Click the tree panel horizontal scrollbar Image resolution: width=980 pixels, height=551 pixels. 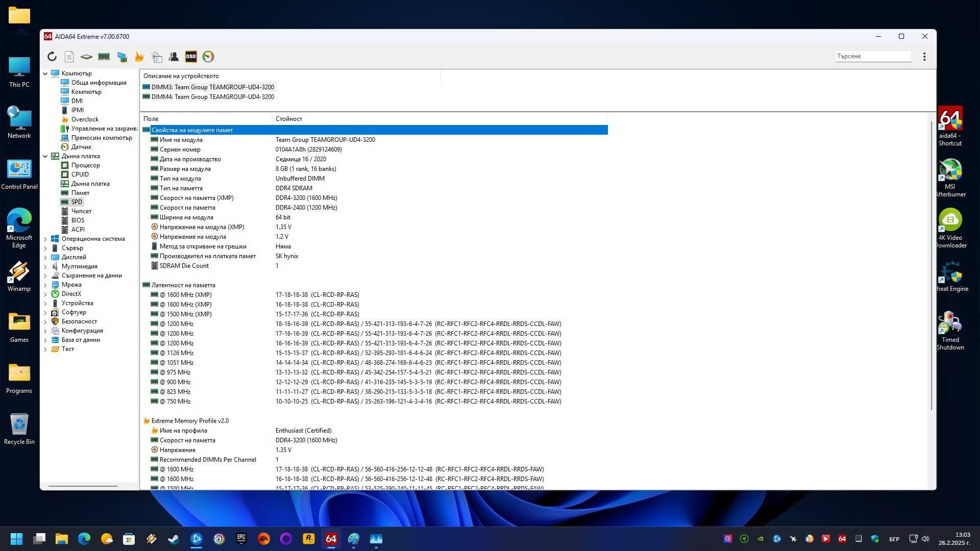[83, 486]
